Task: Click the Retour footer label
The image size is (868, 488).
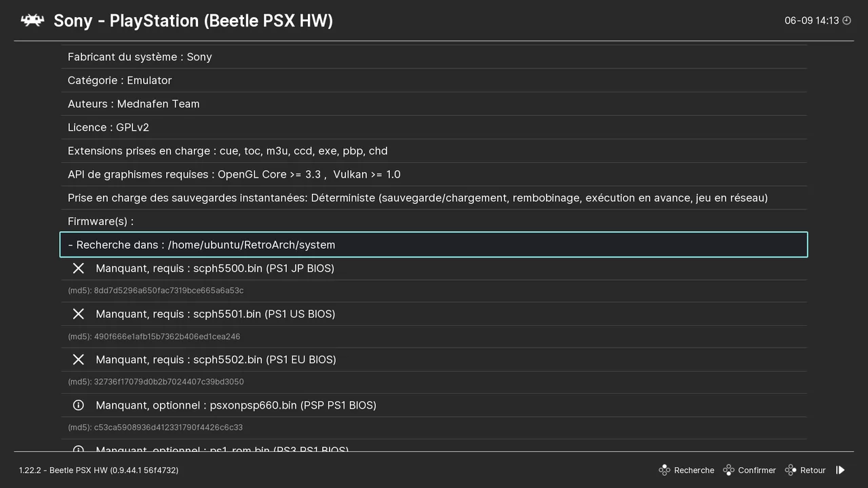Action: tap(813, 470)
